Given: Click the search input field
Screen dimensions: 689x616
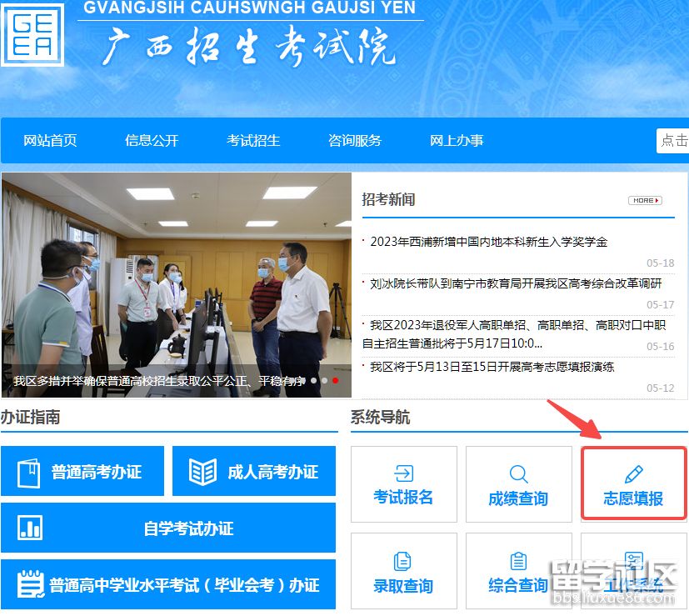Looking at the screenshot, I should click(673, 140).
